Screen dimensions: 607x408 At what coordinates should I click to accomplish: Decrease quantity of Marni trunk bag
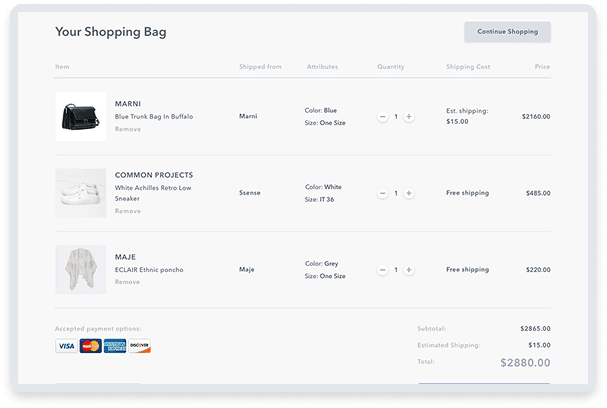point(383,117)
